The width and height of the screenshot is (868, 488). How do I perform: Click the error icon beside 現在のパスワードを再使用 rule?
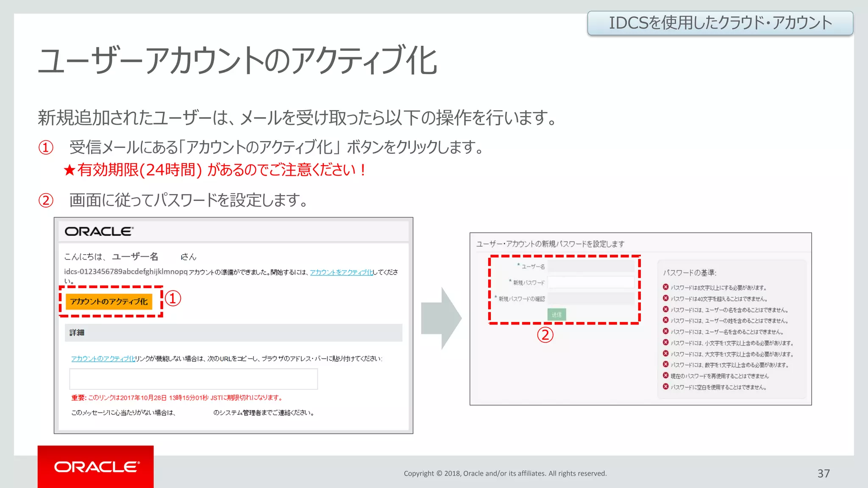coord(666,375)
